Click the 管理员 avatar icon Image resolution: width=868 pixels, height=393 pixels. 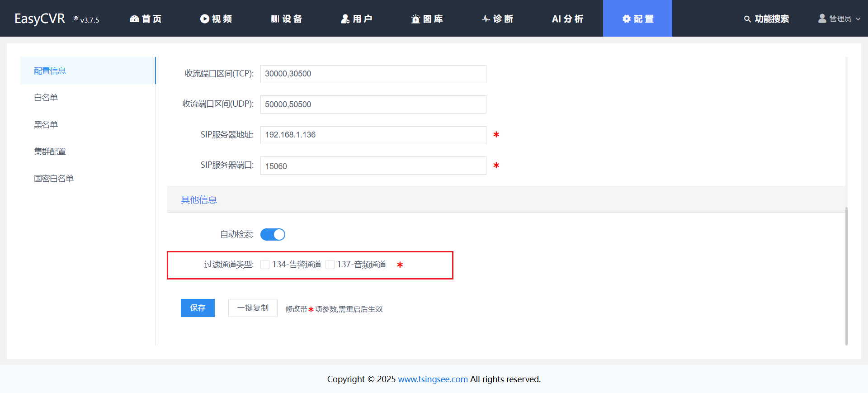point(822,19)
